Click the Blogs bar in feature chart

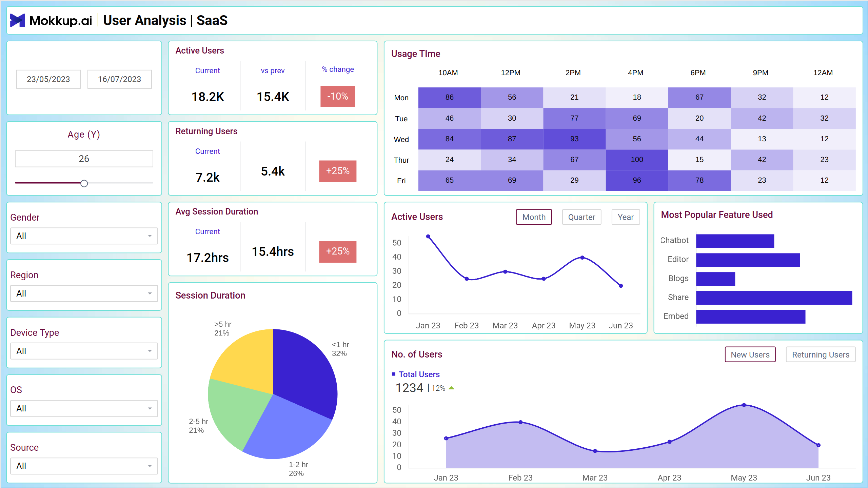click(716, 279)
